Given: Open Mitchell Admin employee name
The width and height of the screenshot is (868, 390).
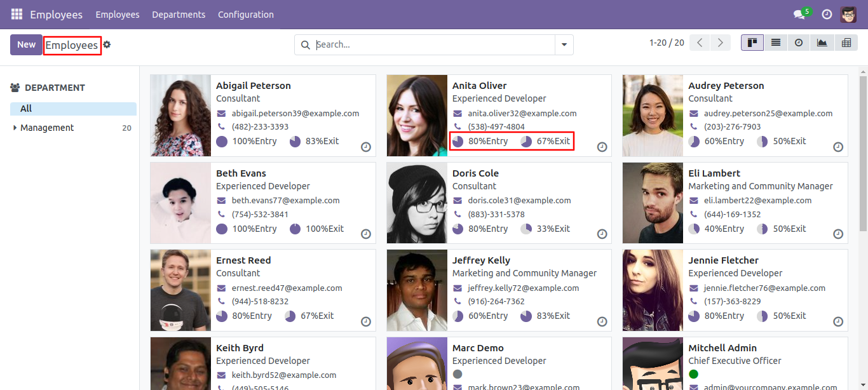Looking at the screenshot, I should [x=722, y=348].
